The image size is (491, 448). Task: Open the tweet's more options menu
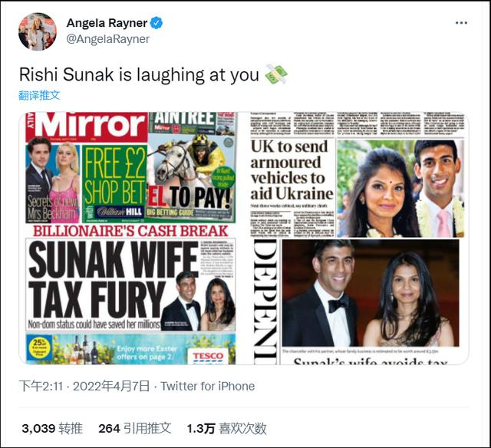(460, 23)
